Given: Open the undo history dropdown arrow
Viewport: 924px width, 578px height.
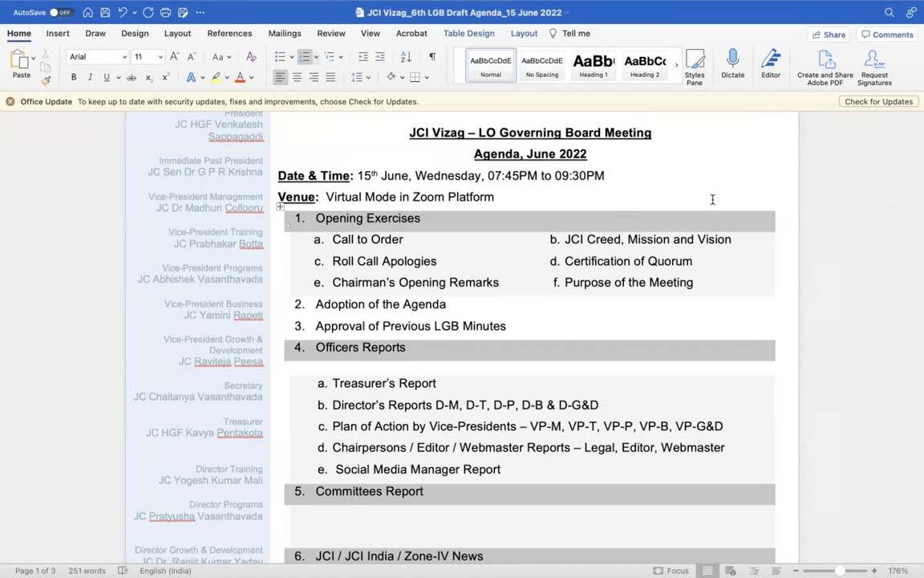Looking at the screenshot, I should 135,12.
